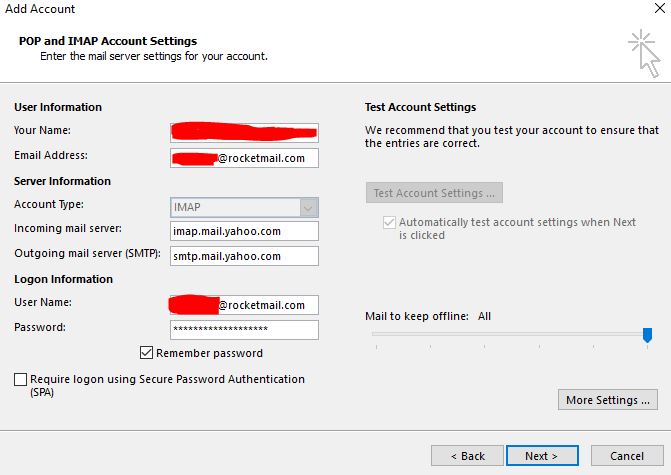Click the Your Name input field

click(x=244, y=133)
